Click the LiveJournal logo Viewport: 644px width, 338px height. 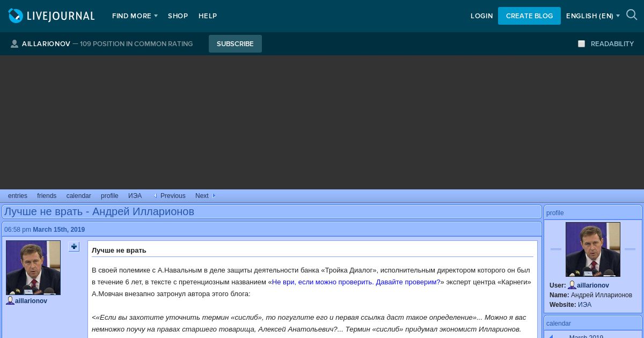(52, 16)
